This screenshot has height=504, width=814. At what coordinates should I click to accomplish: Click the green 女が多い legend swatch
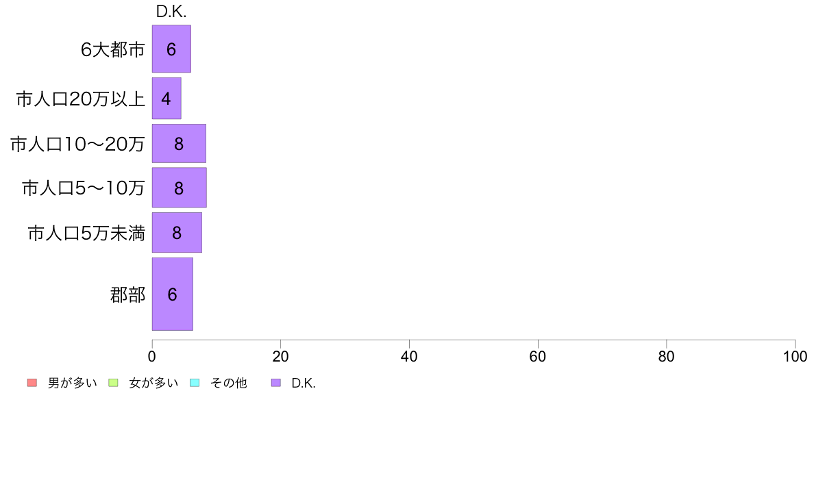point(113,383)
